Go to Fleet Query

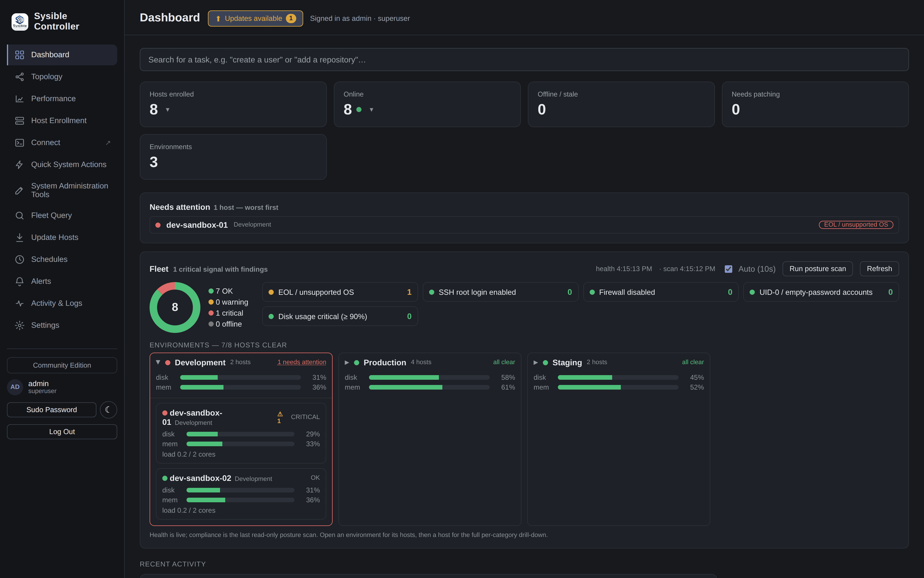point(62,216)
